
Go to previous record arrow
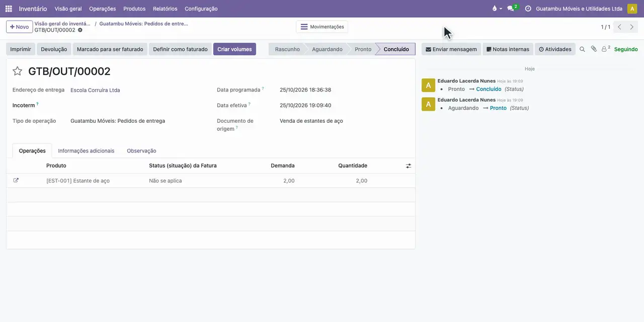coord(619,27)
